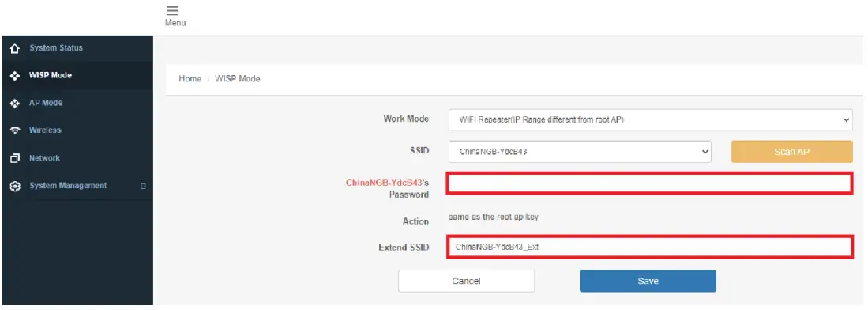
Task: Open the Work Mode dropdown
Action: click(x=650, y=119)
